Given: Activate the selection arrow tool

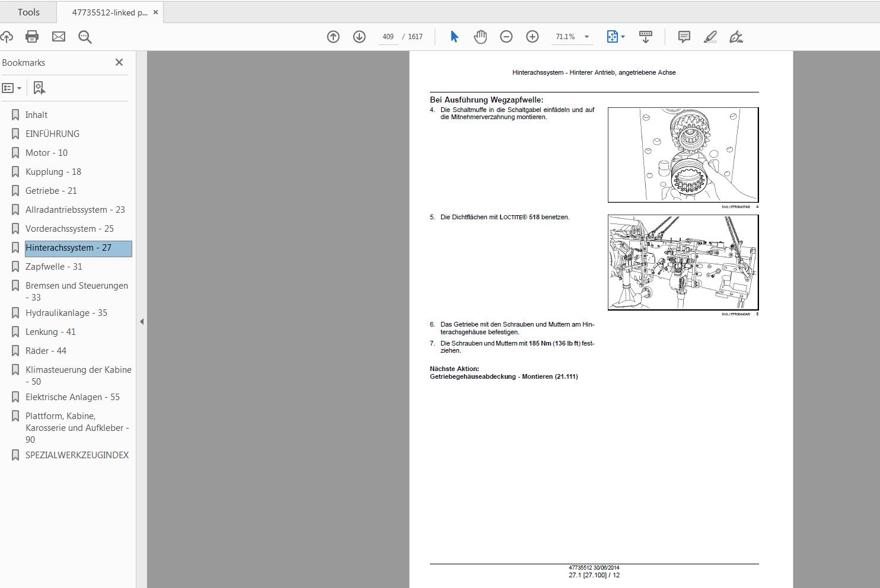Looking at the screenshot, I should pyautogui.click(x=454, y=37).
